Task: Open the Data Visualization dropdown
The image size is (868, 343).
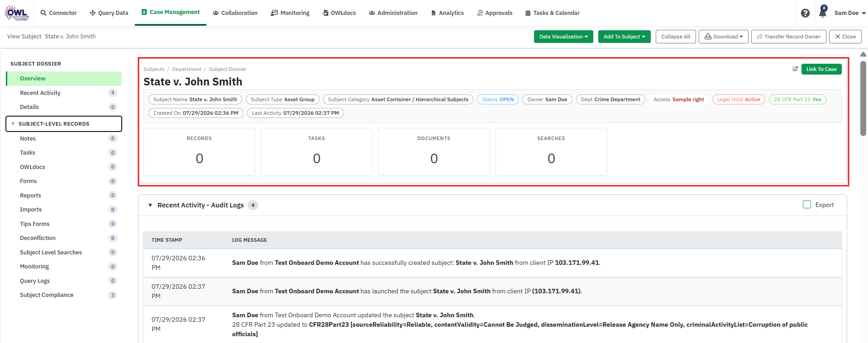Action: 563,37
